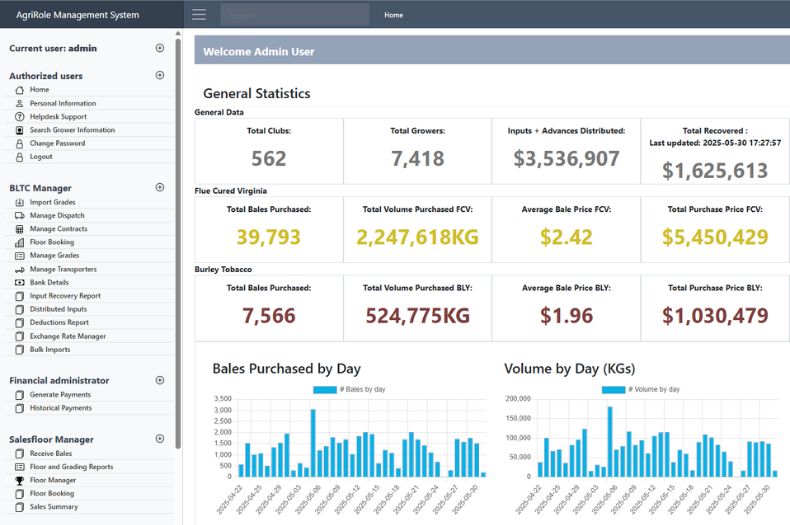This screenshot has width=790, height=525.
Task: Collapse the Salesfloor Manager section
Action: pyautogui.click(x=160, y=439)
